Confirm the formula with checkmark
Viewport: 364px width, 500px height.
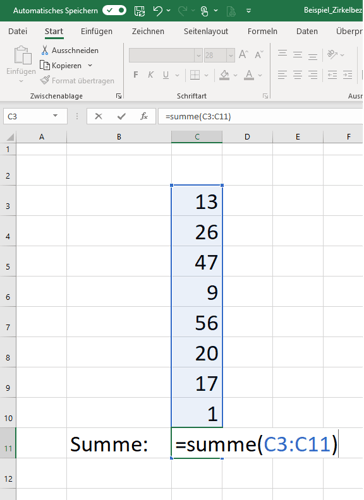click(121, 116)
